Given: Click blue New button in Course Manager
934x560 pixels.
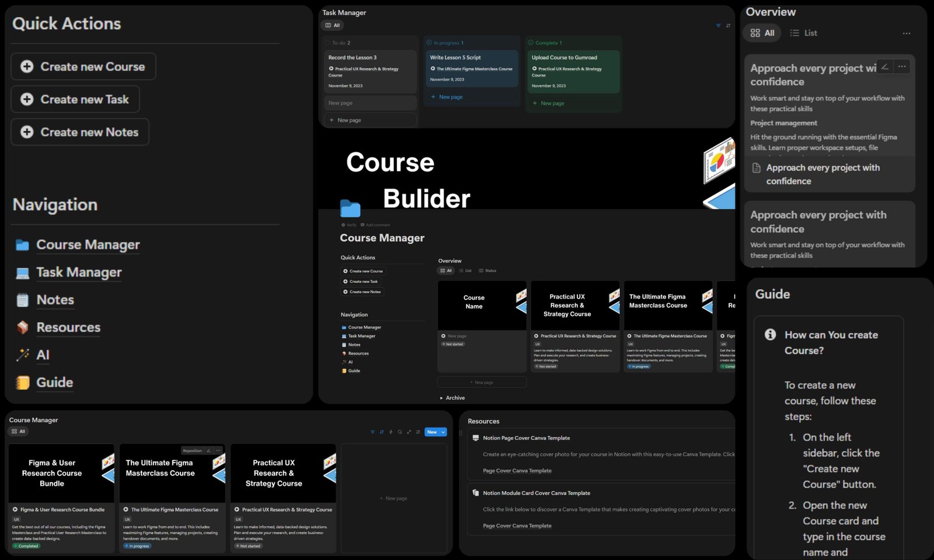Looking at the screenshot, I should (432, 432).
